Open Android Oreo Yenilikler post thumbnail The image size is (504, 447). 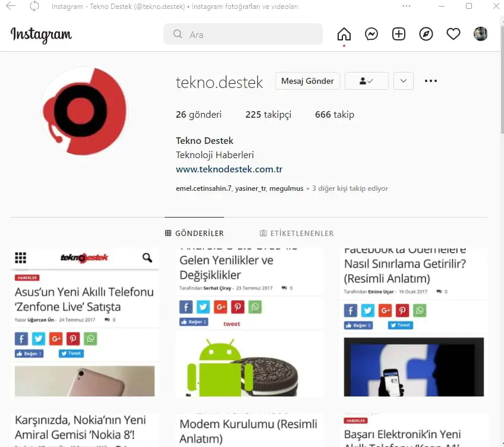250,322
